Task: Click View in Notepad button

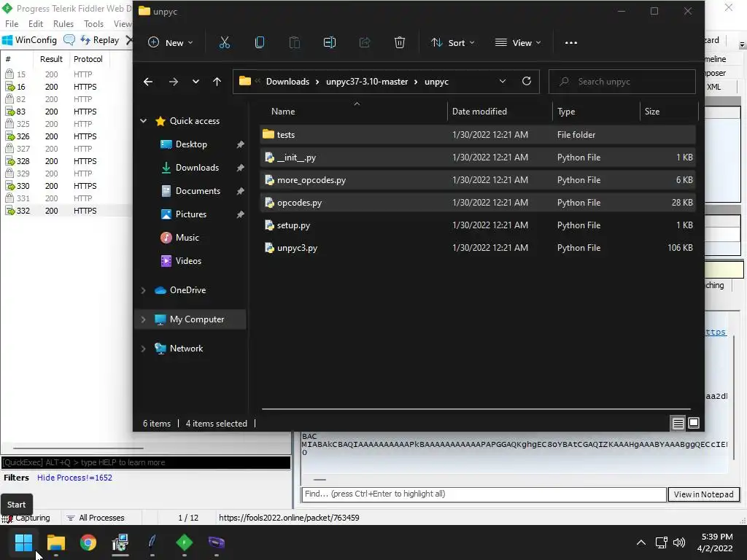Action: pos(704,494)
